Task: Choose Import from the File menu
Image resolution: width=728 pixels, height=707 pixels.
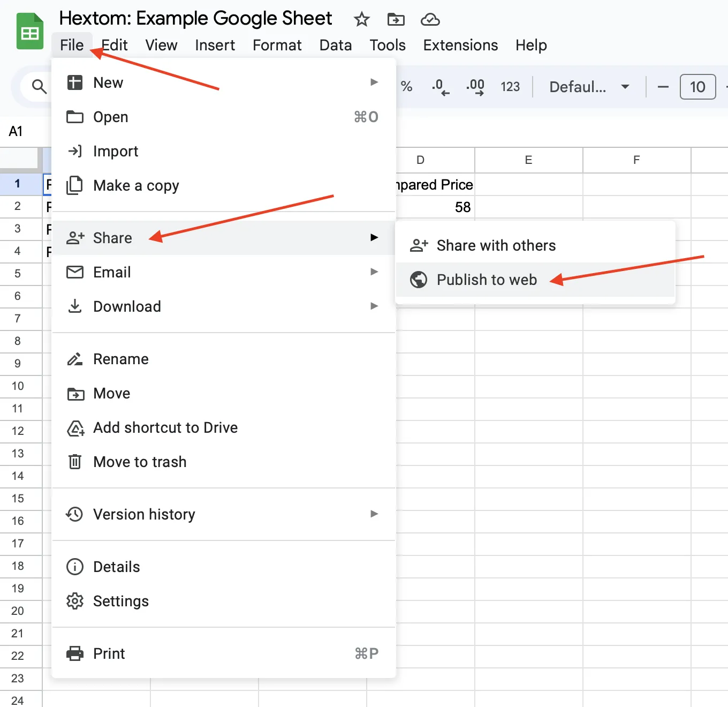Action: pyautogui.click(x=224, y=151)
